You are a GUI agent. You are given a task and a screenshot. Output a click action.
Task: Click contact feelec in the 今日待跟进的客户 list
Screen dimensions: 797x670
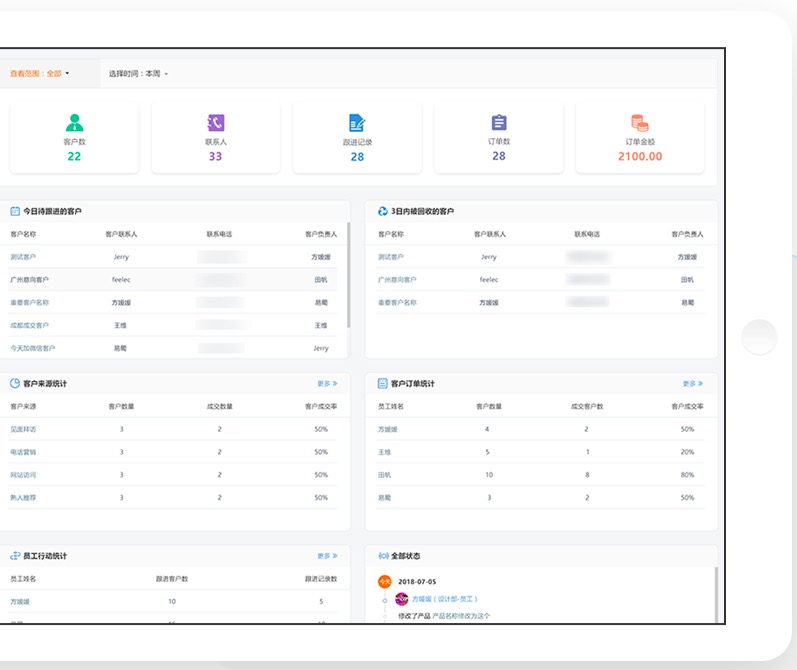pos(121,280)
